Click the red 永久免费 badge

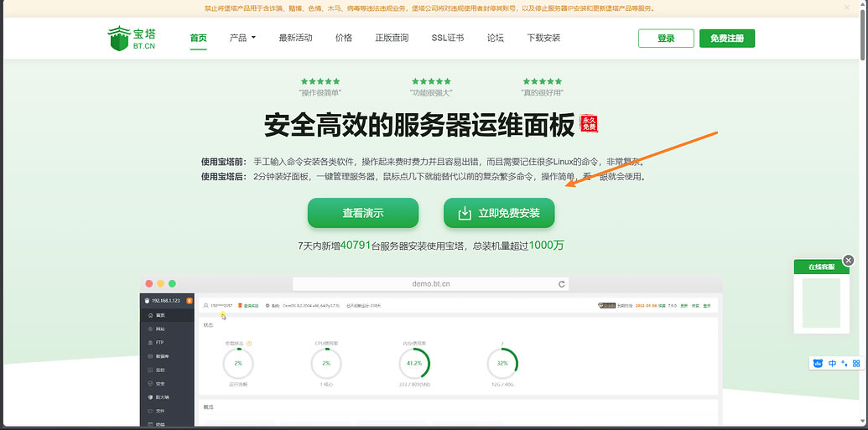tap(590, 124)
